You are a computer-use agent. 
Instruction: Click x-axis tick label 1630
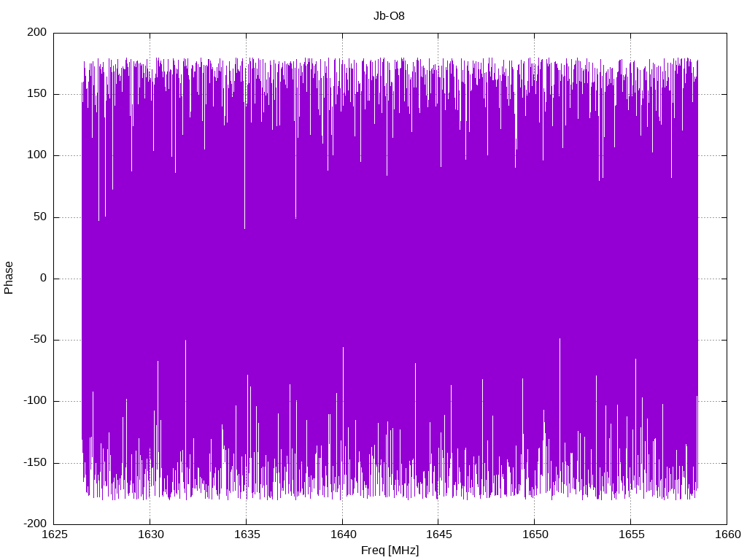click(150, 534)
